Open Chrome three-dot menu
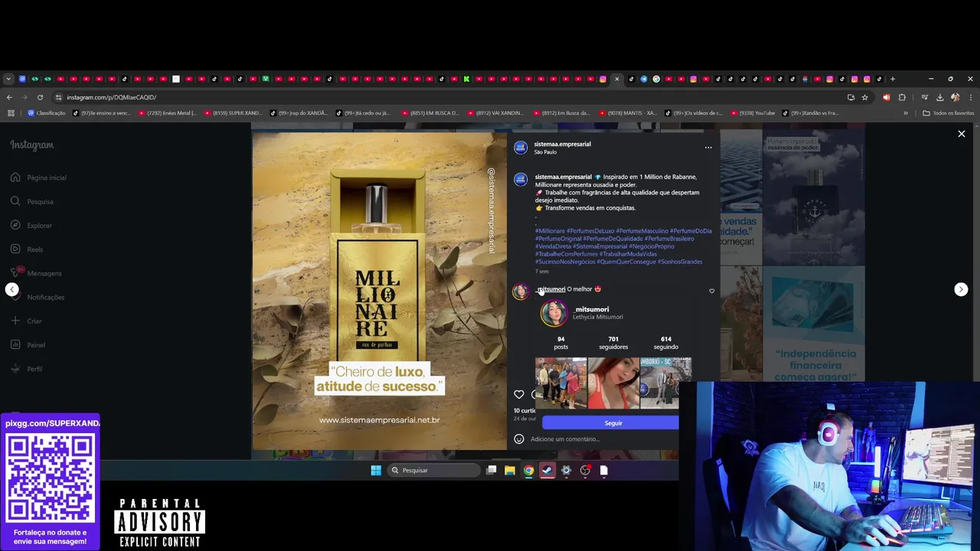The height and width of the screenshot is (551, 980). [x=970, y=97]
